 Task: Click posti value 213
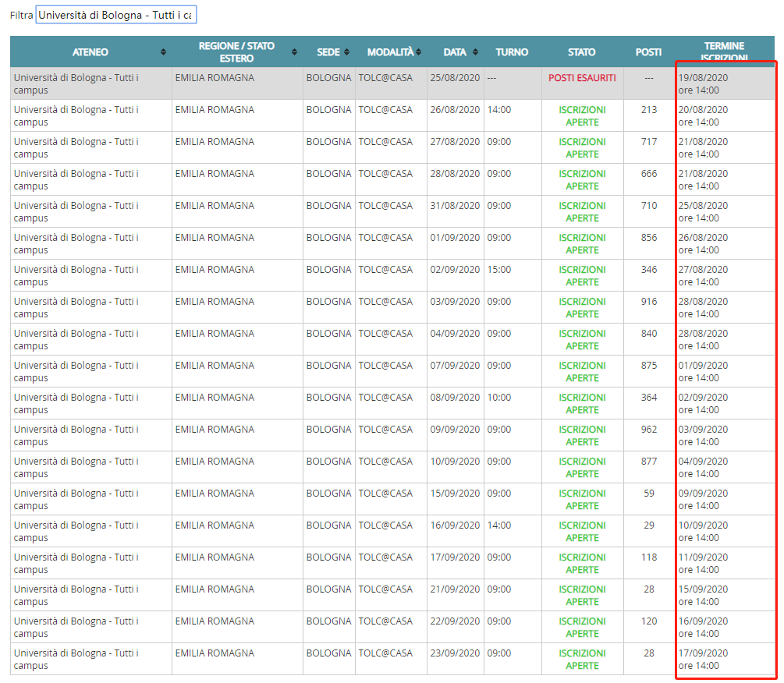coord(649,110)
